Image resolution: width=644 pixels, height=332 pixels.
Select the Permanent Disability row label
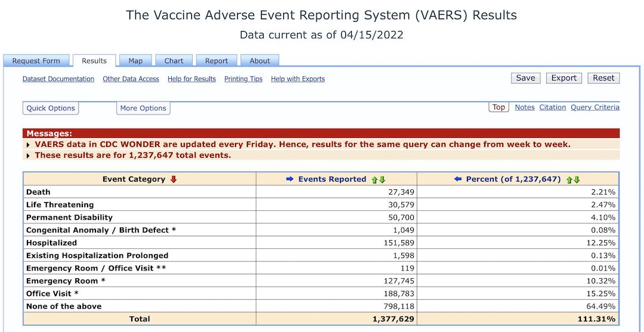(x=69, y=217)
